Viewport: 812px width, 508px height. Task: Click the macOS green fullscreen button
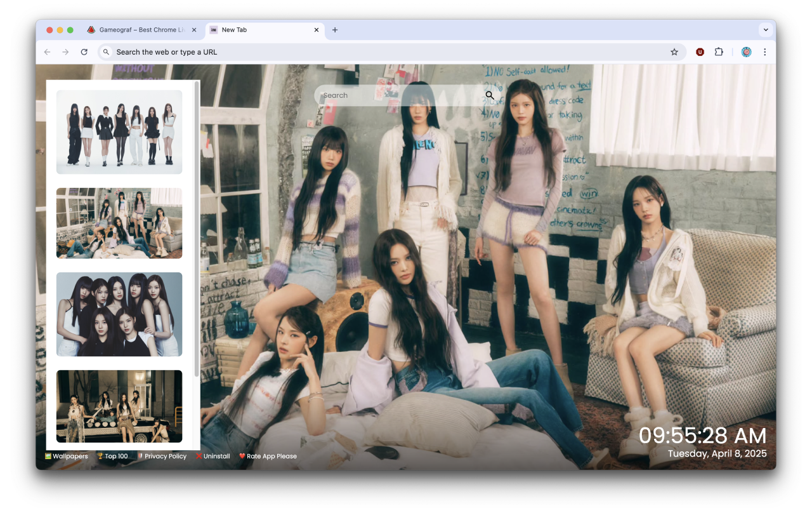click(x=70, y=30)
